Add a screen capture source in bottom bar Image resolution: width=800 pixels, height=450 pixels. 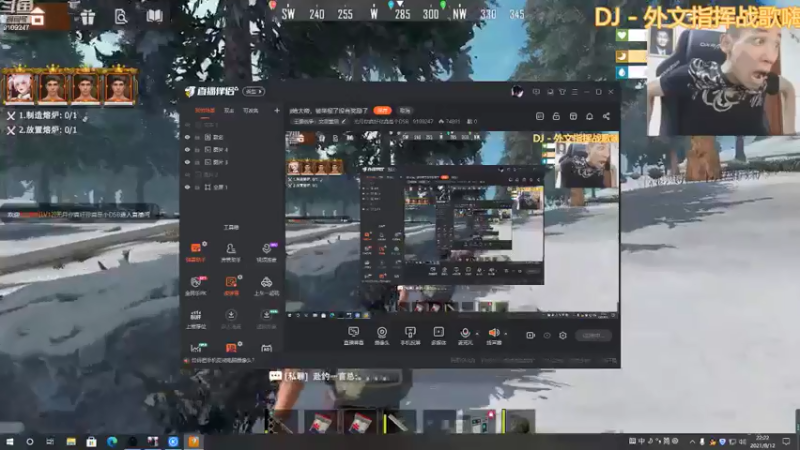pos(354,335)
